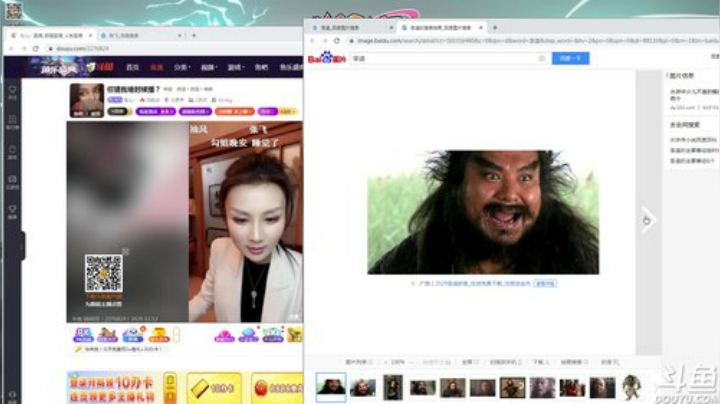Open a new tab in the Baidu browser window
This screenshot has height=404, width=720.
pyautogui.click(x=495, y=28)
